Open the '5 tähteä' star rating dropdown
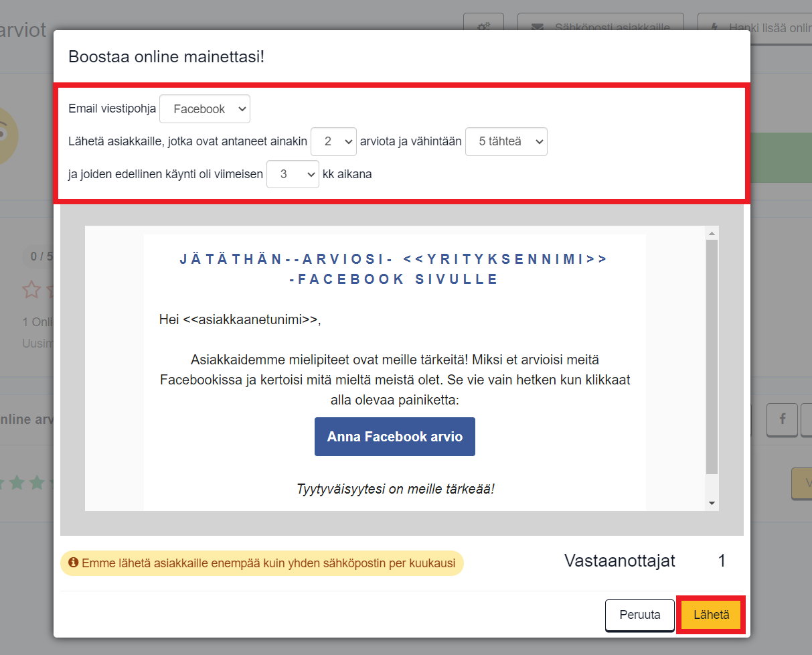The height and width of the screenshot is (655, 812). pyautogui.click(x=506, y=141)
